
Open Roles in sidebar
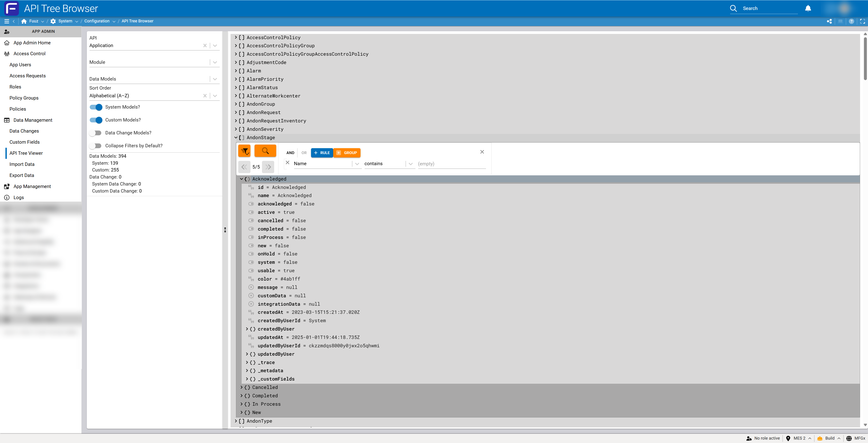click(15, 87)
